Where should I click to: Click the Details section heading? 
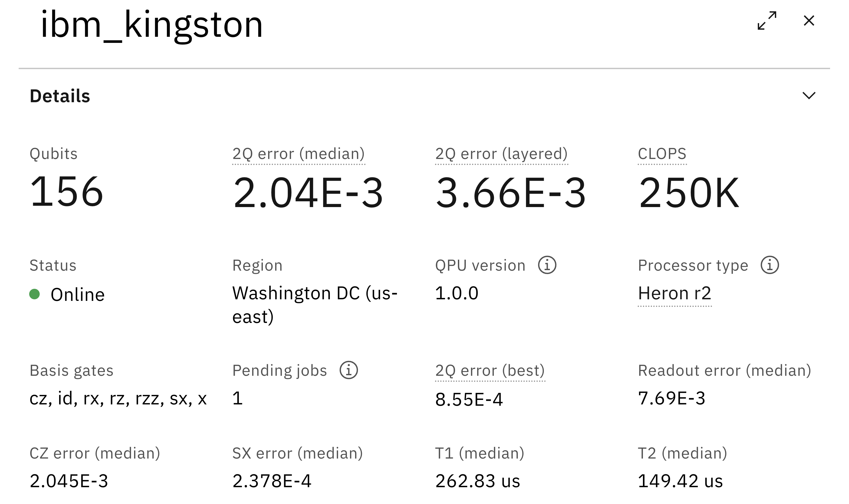tap(60, 96)
